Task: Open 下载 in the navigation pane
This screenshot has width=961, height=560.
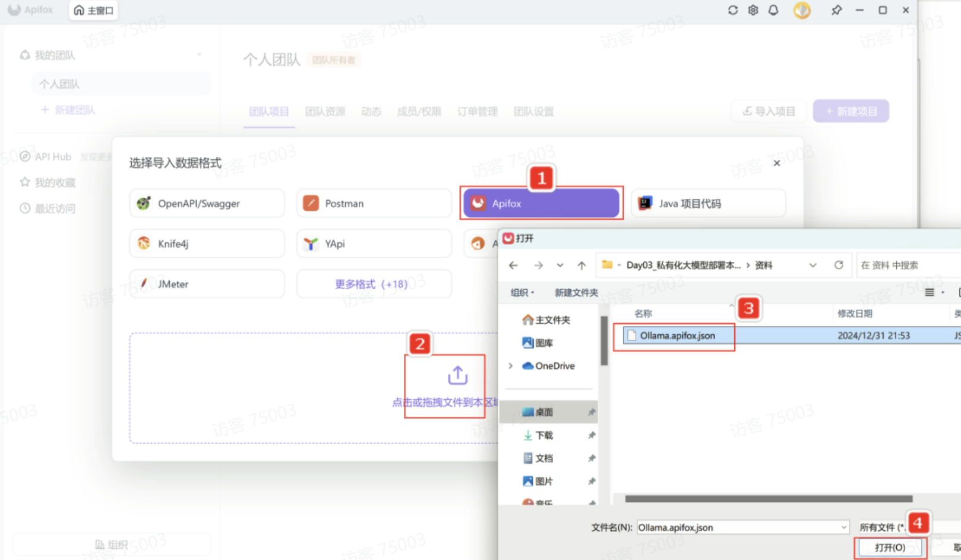Action: (x=538, y=435)
